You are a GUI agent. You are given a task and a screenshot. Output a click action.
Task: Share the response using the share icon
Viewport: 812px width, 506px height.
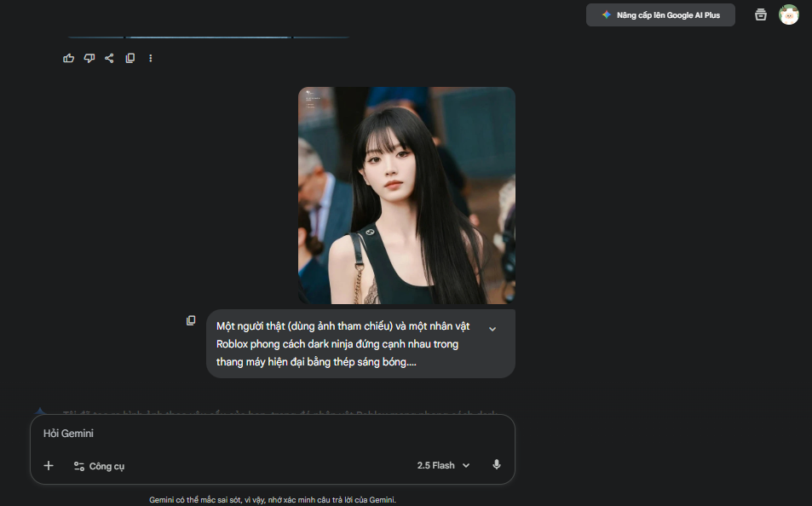[x=109, y=58]
